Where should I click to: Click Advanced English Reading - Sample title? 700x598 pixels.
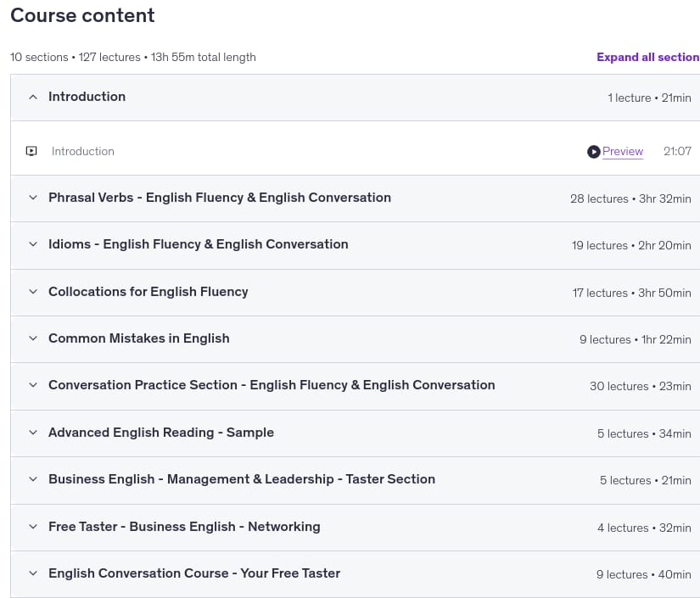point(161,432)
